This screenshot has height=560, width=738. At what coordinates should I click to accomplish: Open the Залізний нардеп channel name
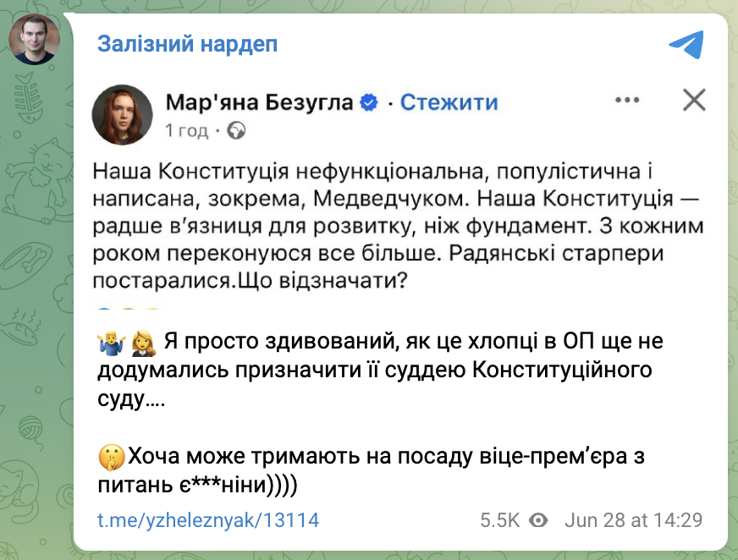187,44
